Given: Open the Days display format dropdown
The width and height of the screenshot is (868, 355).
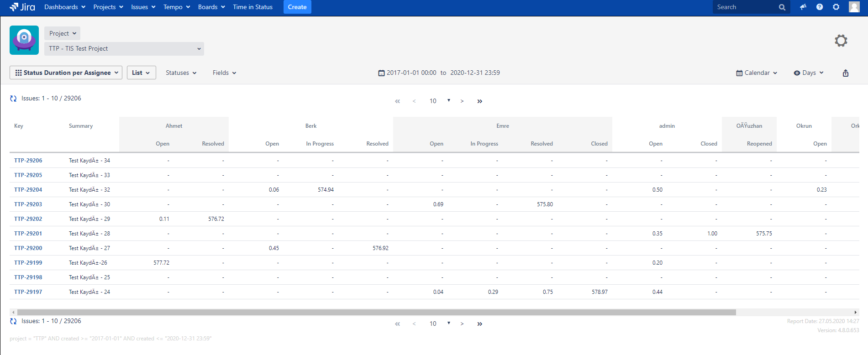Looking at the screenshot, I should pos(809,73).
